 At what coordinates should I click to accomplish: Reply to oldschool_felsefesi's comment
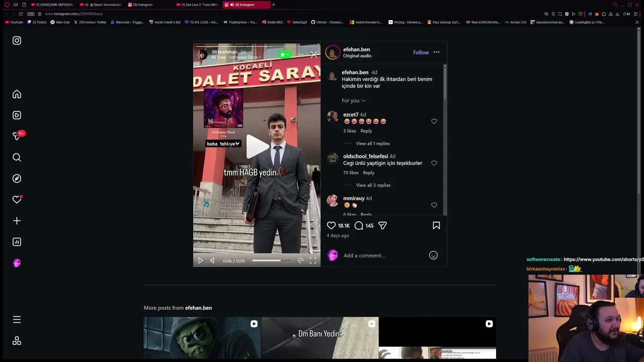click(x=369, y=172)
